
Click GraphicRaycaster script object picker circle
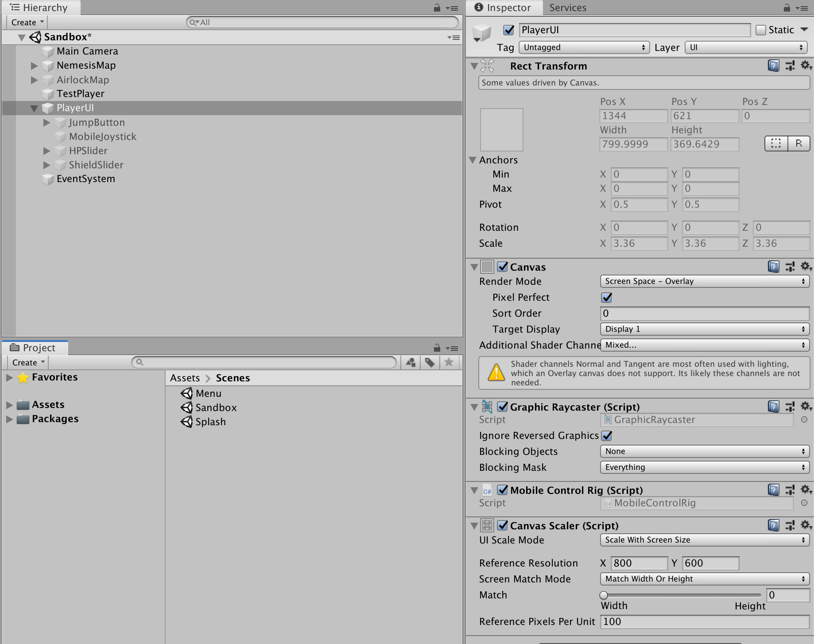click(x=804, y=419)
